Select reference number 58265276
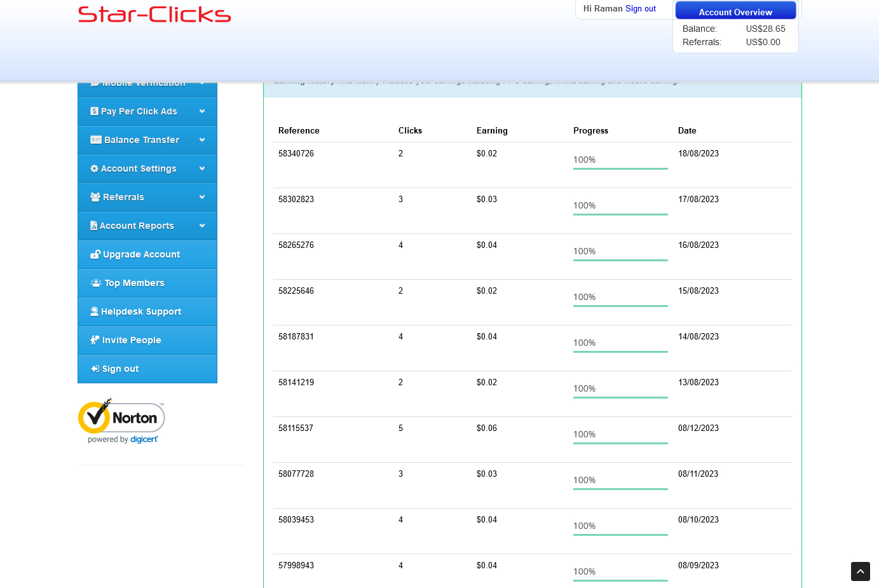This screenshot has width=879, height=588. (296, 245)
